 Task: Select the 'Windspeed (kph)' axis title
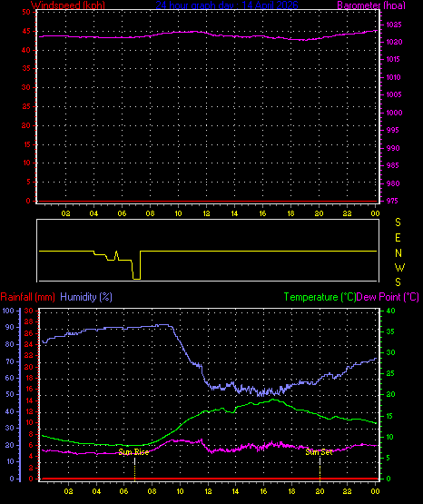68,5
